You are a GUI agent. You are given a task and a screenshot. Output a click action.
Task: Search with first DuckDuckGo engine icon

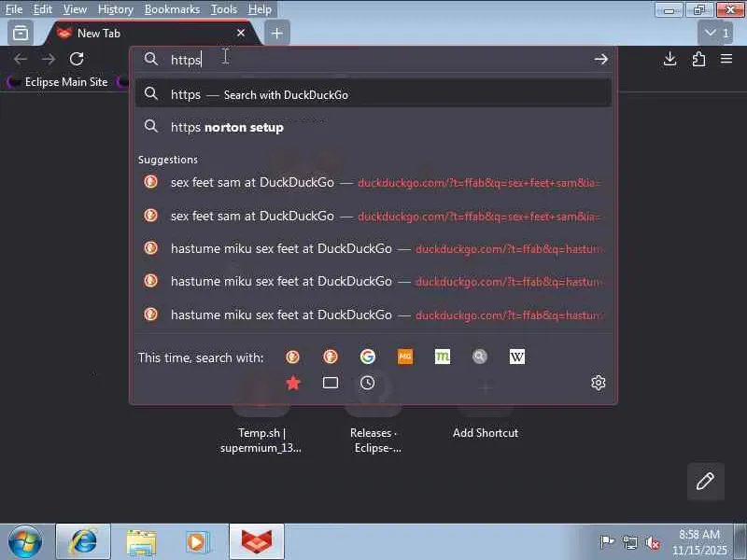point(292,357)
